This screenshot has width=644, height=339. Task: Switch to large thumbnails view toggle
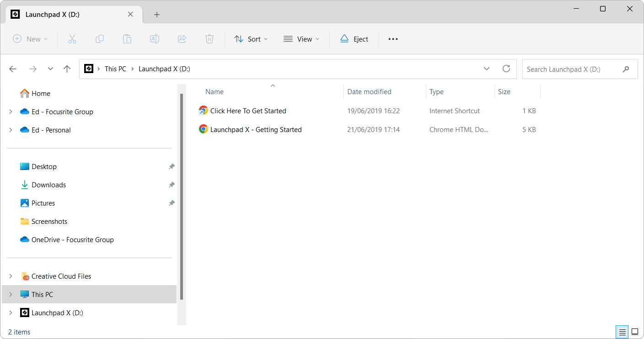tap(635, 332)
